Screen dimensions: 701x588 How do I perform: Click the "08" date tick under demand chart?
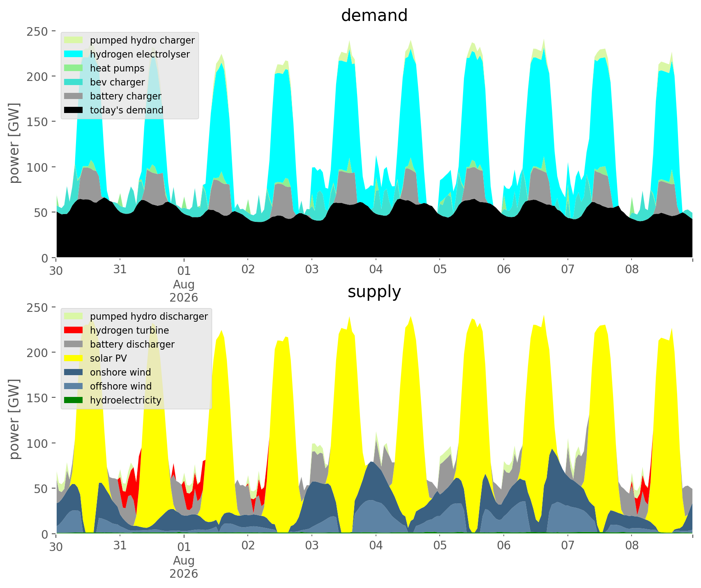632,270
